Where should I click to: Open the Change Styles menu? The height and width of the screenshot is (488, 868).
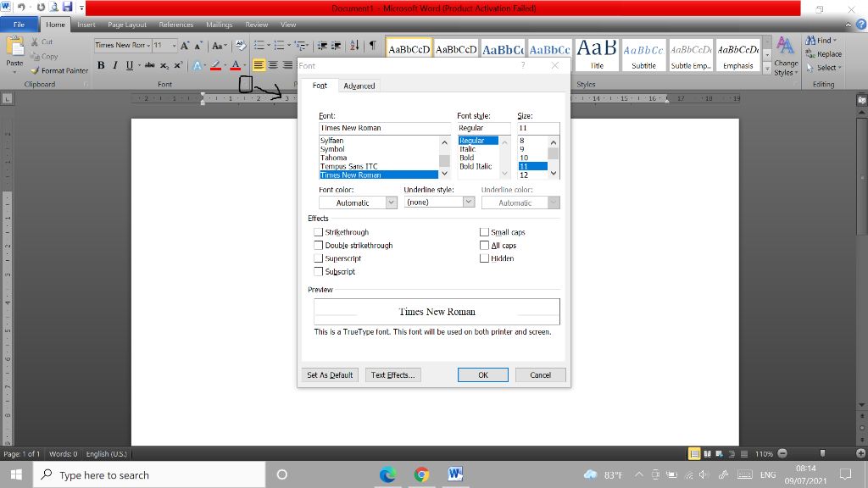point(786,57)
